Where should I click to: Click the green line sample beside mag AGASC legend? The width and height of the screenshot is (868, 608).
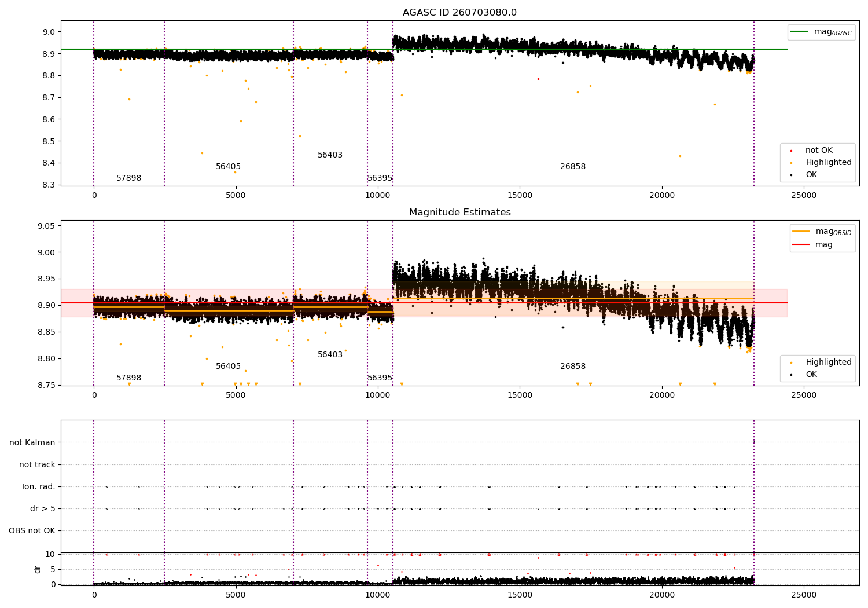pyautogui.click(x=799, y=32)
